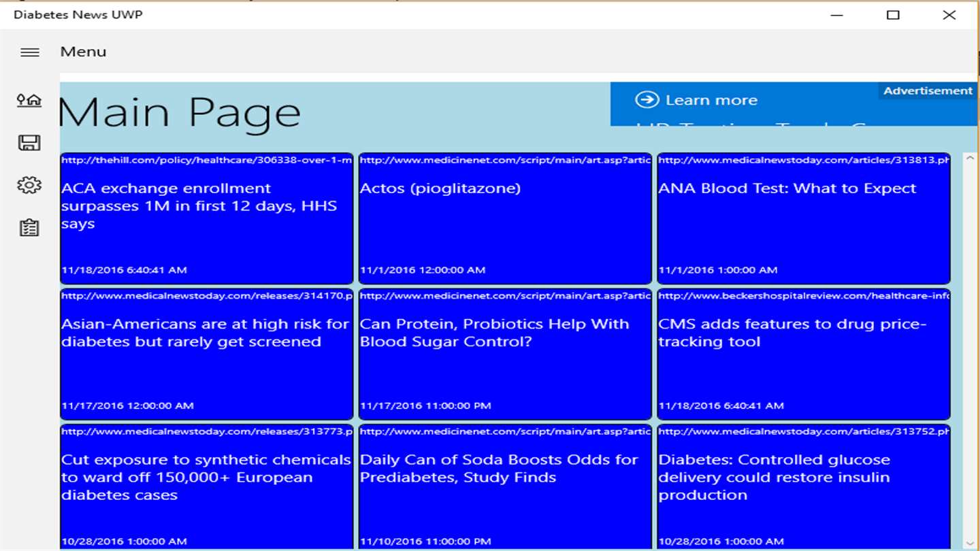The height and width of the screenshot is (551, 980).
Task: Open Can Protein, Probiotics Help article
Action: 504,354
